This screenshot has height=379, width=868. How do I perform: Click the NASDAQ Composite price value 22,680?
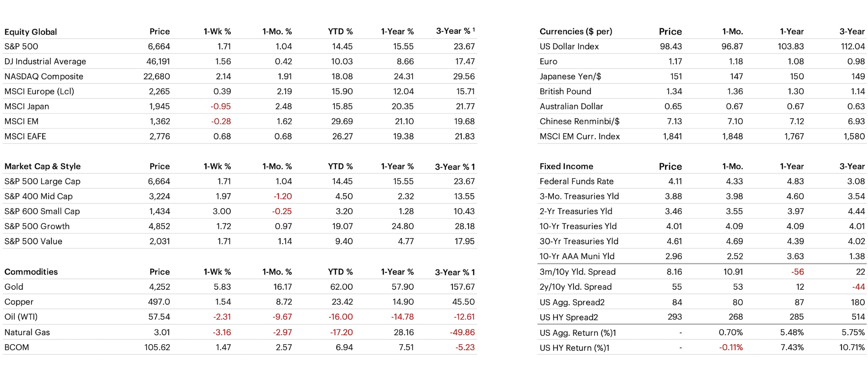pos(156,76)
